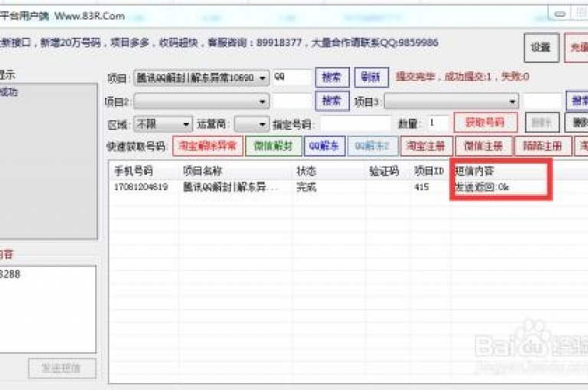Click the red 获取号码 button
Image resolution: width=588 pixels, height=390 pixels.
pyautogui.click(x=485, y=122)
